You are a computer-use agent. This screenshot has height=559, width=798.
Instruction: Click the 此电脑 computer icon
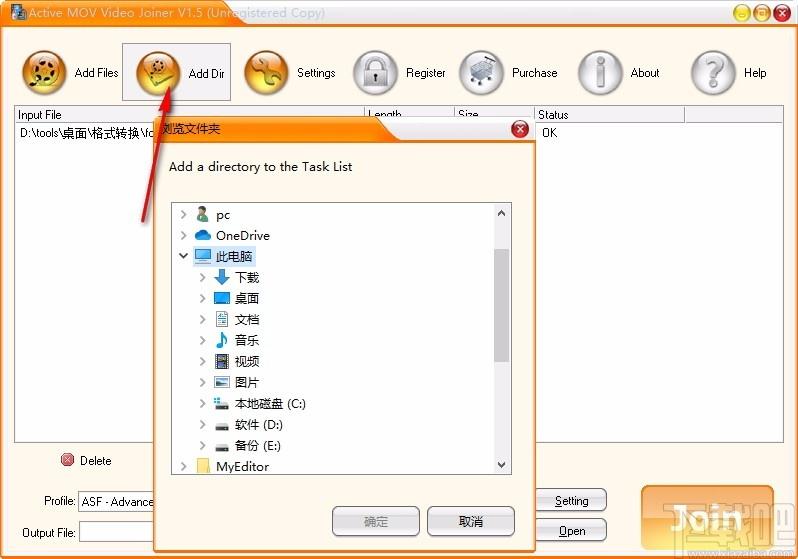(203, 256)
